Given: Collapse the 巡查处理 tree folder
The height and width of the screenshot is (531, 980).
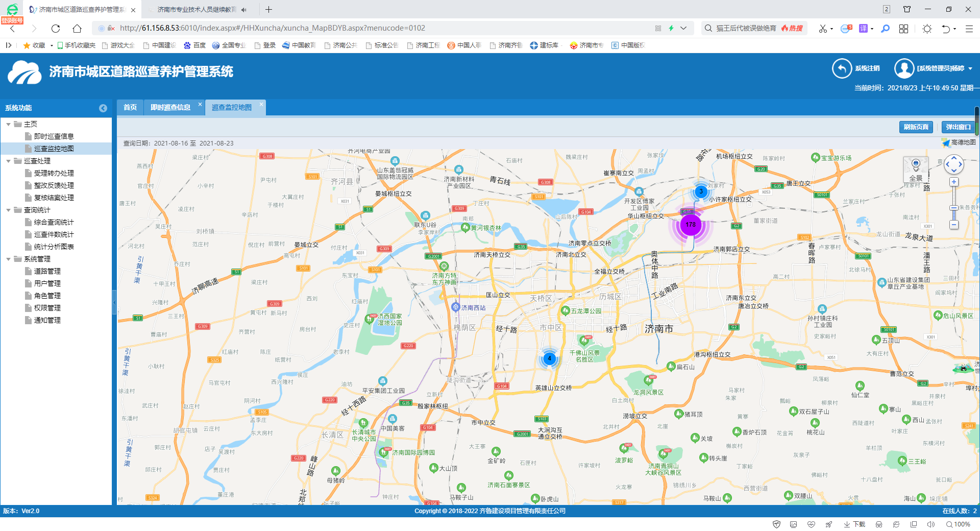Looking at the screenshot, I should [9, 161].
